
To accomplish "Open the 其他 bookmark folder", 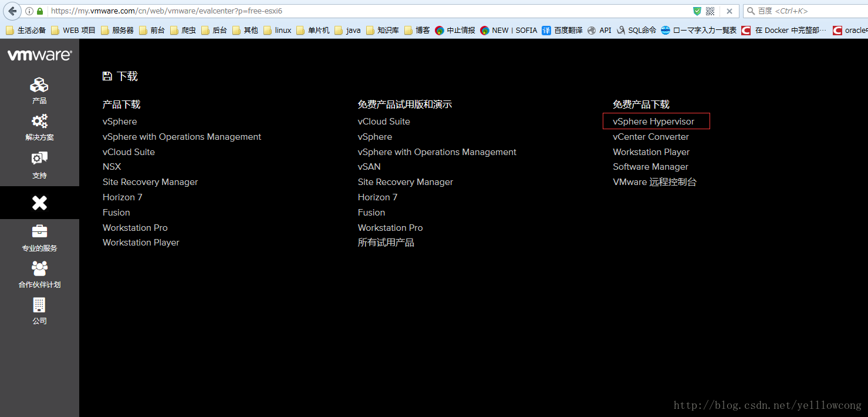I will pos(245,30).
